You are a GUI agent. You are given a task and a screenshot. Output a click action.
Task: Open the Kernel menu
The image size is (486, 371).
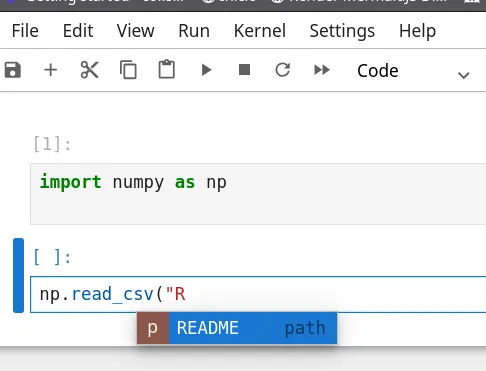[260, 31]
